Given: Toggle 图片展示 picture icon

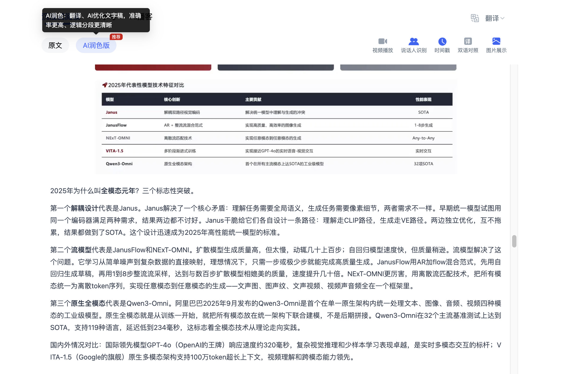Looking at the screenshot, I should [x=496, y=41].
